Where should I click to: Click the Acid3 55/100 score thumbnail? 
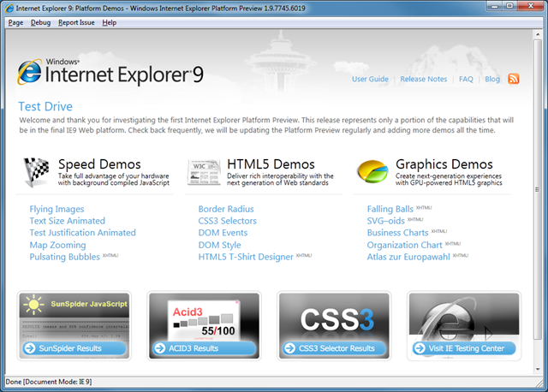coord(204,320)
